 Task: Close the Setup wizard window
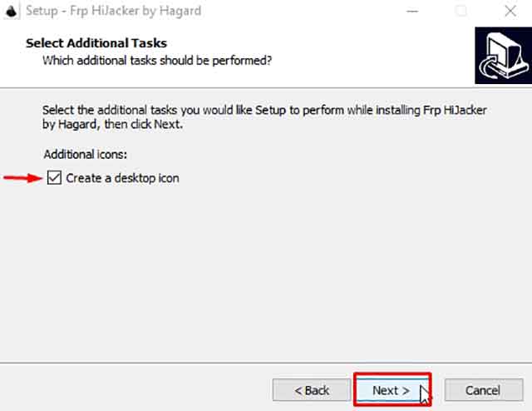(x=509, y=12)
